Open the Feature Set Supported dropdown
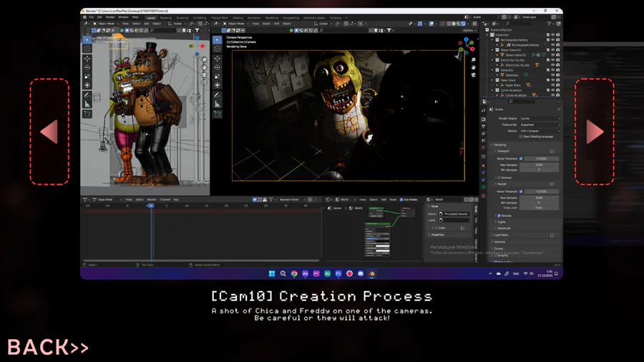 coord(540,124)
